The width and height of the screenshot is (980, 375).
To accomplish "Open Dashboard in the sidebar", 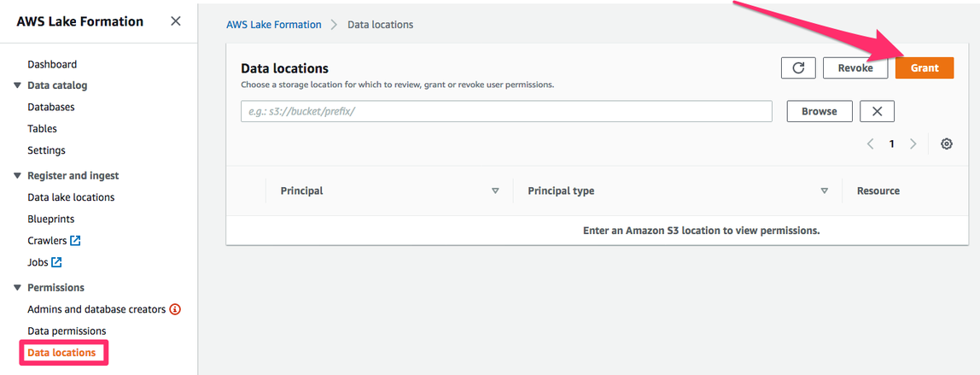I will pyautogui.click(x=52, y=64).
